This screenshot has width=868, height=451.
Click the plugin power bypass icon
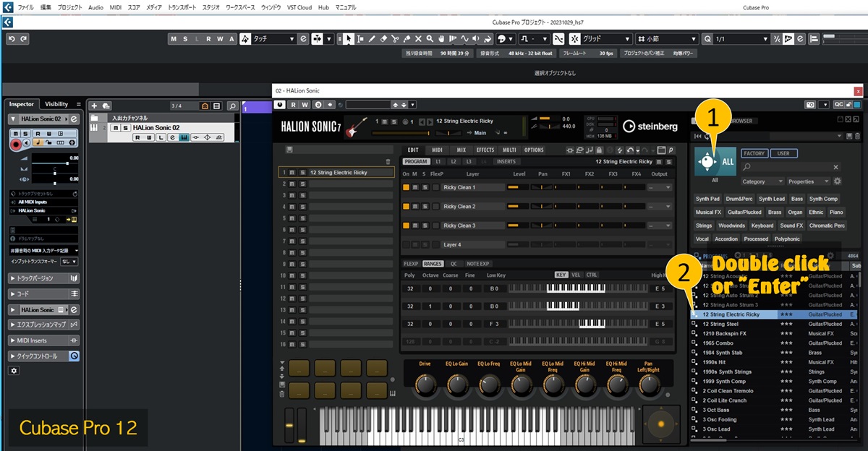coord(280,105)
